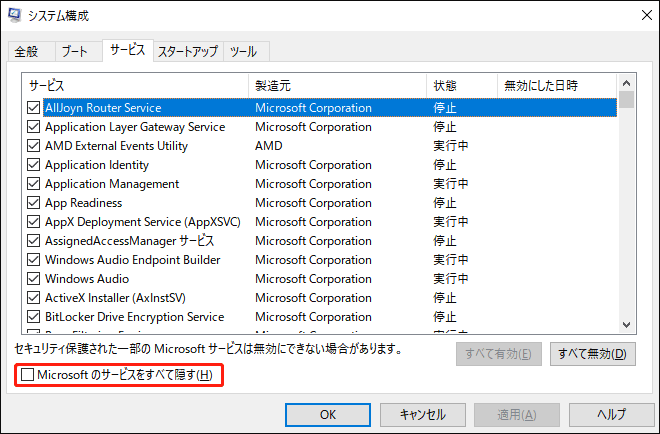The width and height of the screenshot is (660, 434).
Task: Select BitLocker Drive Encryption Service name
Action: click(135, 317)
